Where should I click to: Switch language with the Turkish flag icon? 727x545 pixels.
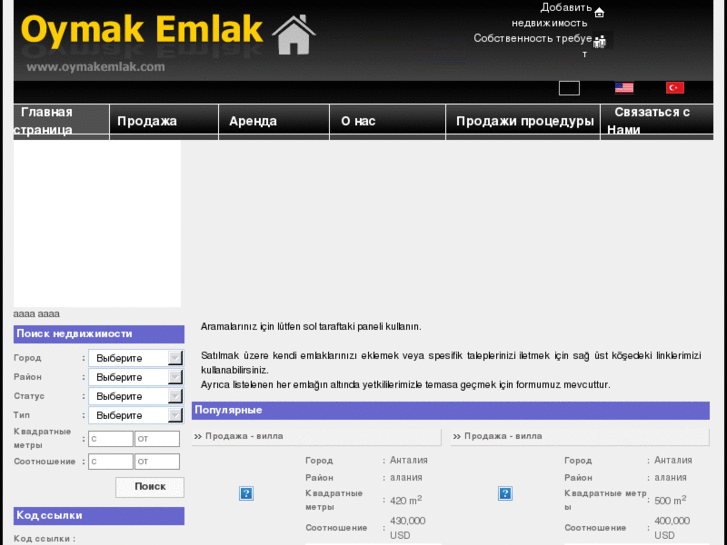[675, 88]
